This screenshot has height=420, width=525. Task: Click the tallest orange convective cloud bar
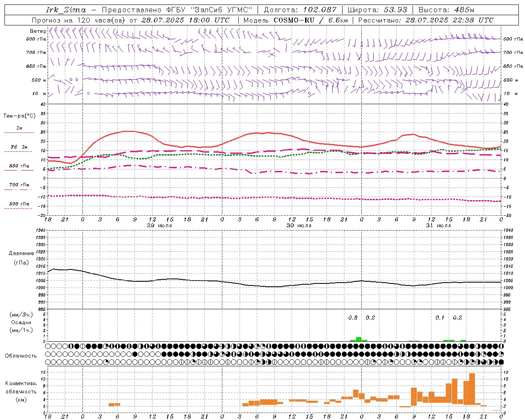(472, 389)
